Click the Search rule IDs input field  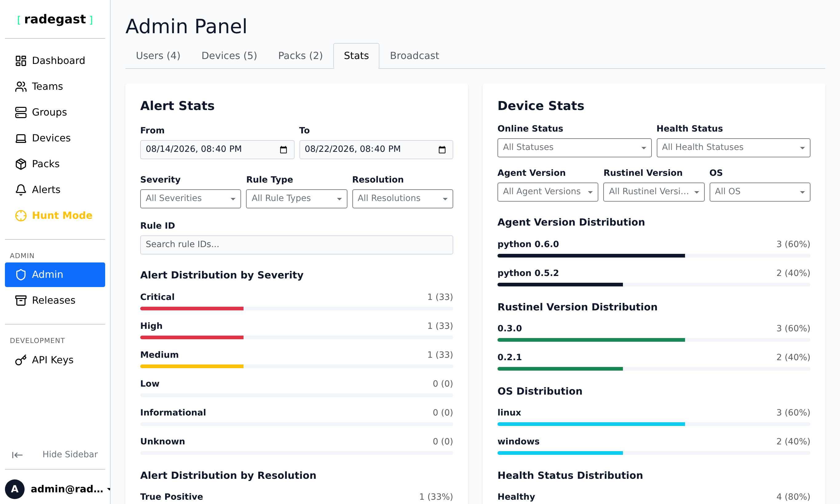pos(297,245)
